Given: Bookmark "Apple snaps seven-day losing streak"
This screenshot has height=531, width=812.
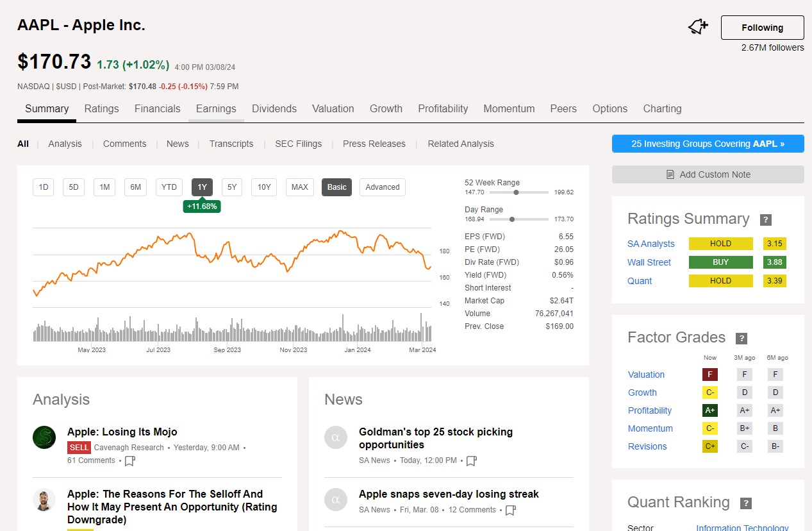Looking at the screenshot, I should pos(510,510).
